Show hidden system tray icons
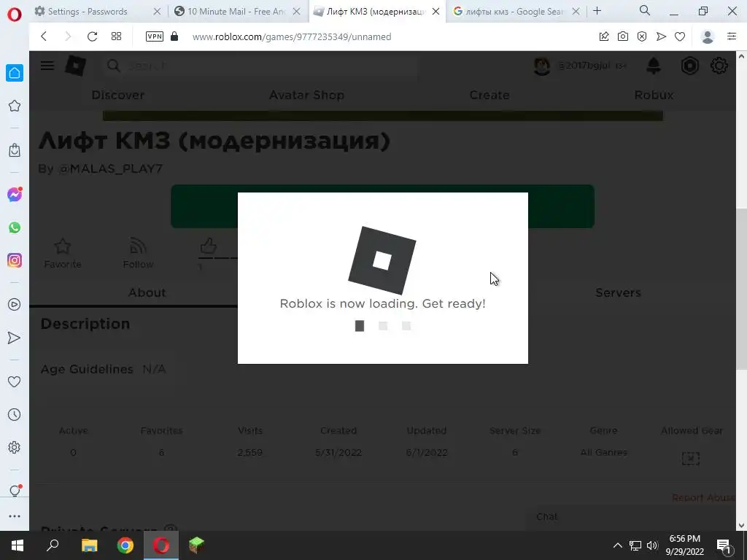Viewport: 747px width, 560px height. click(617, 545)
